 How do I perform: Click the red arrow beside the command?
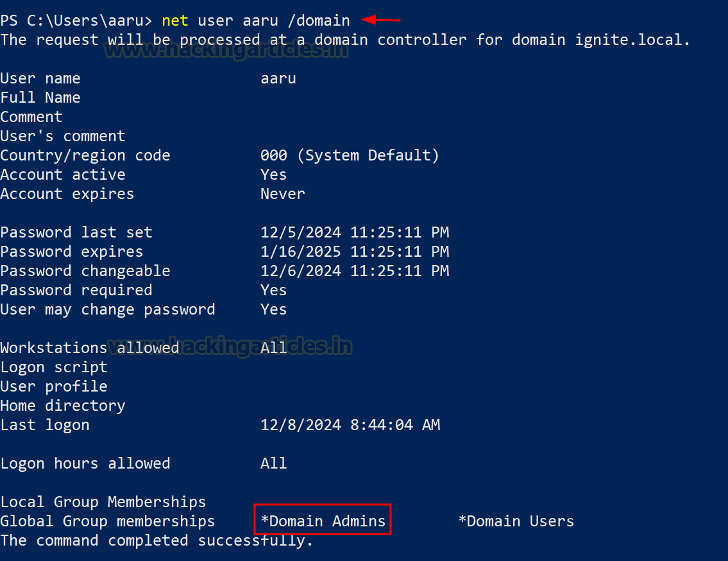tap(381, 20)
